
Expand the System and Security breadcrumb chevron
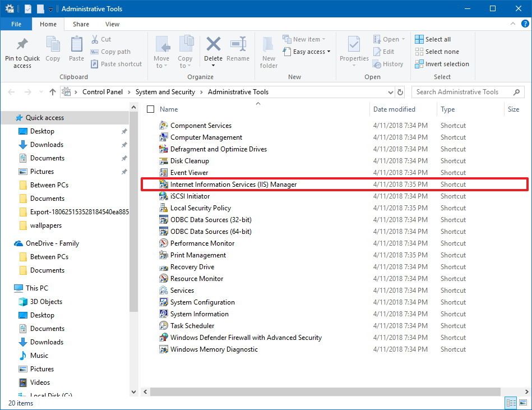(201, 92)
